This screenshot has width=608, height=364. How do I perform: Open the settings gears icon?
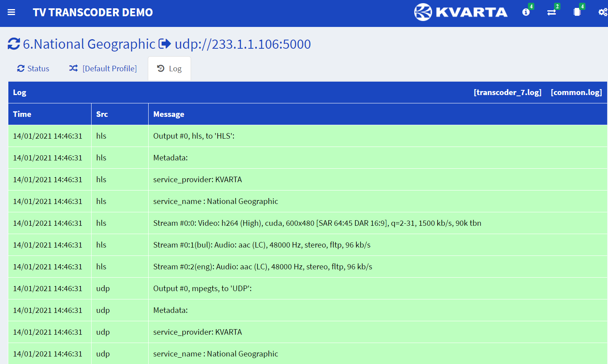coord(603,12)
